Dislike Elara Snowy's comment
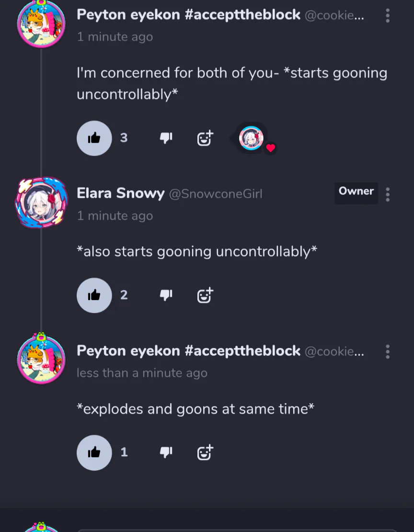The width and height of the screenshot is (414, 532). [166, 295]
